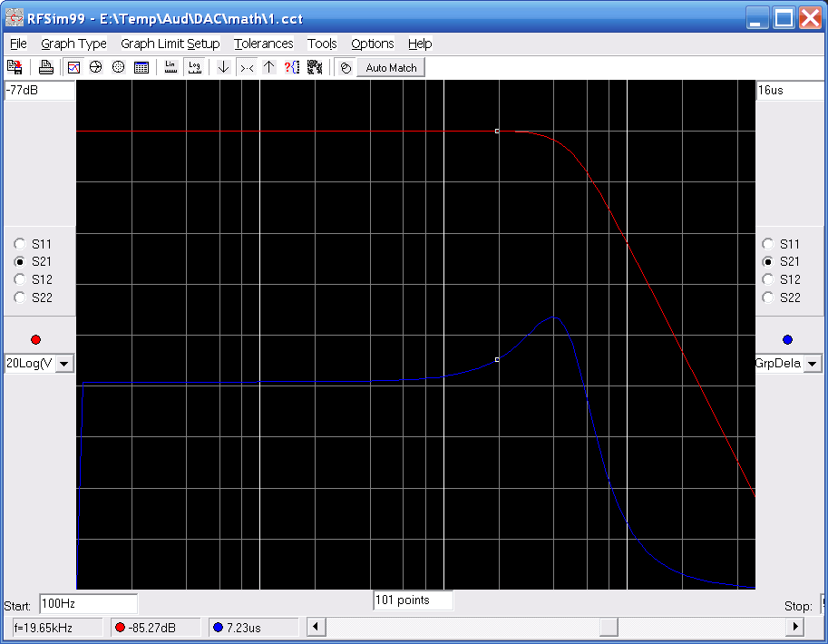Viewport: 828px width, 644px height.
Task: Minimize the RFSim99 window
Action: (757, 18)
